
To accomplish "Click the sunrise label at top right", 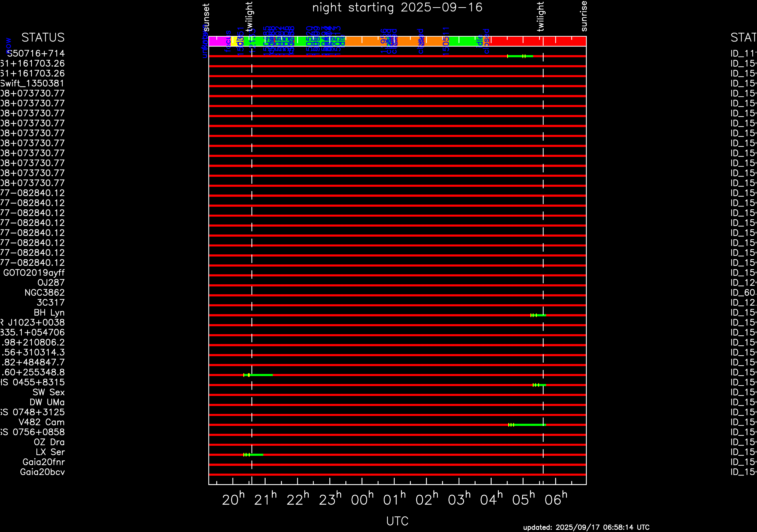I will tap(584, 16).
